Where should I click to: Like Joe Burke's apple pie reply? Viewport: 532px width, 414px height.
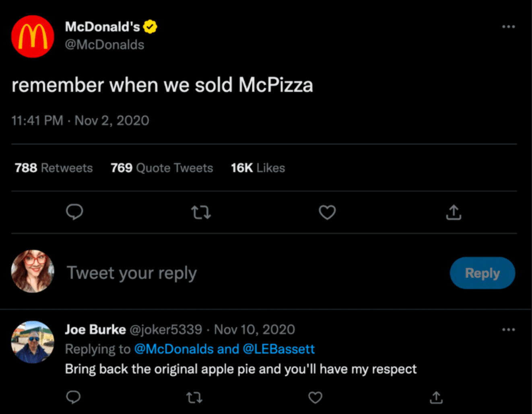[x=315, y=398]
